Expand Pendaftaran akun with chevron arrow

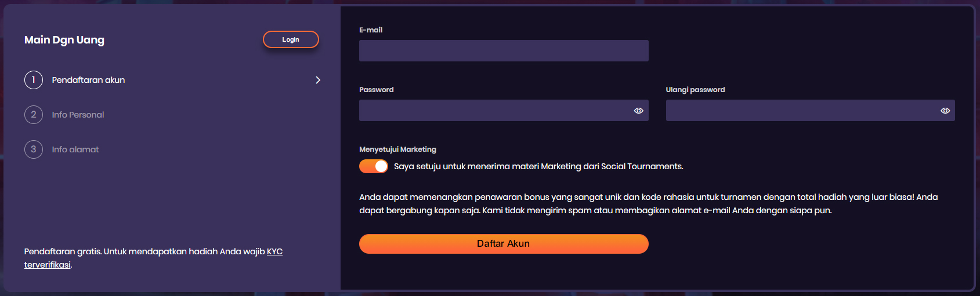[x=318, y=80]
